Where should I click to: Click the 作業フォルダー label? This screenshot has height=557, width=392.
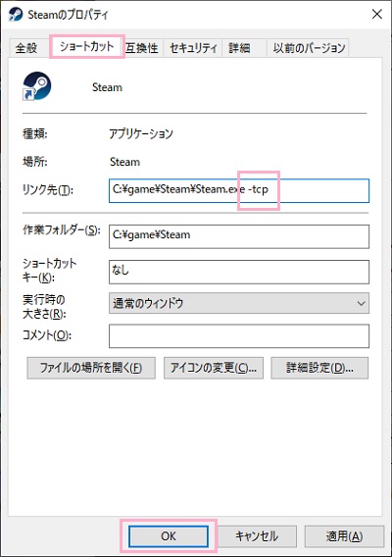[x=62, y=230]
